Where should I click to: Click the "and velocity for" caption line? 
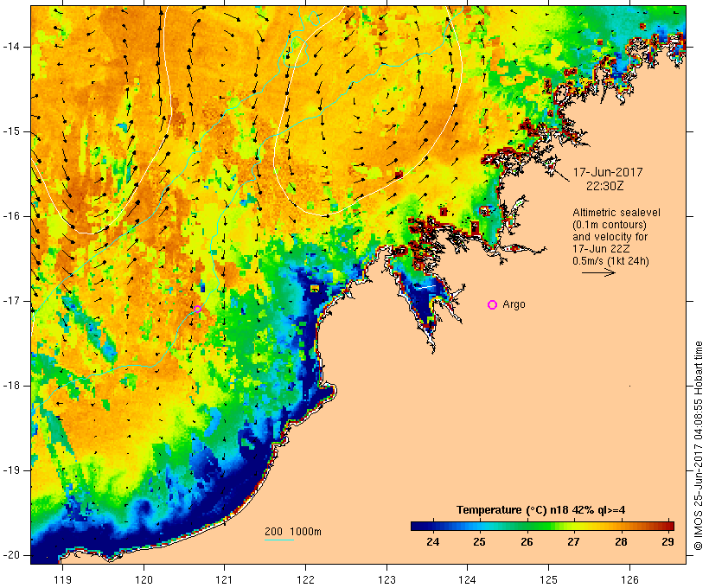pos(610,237)
